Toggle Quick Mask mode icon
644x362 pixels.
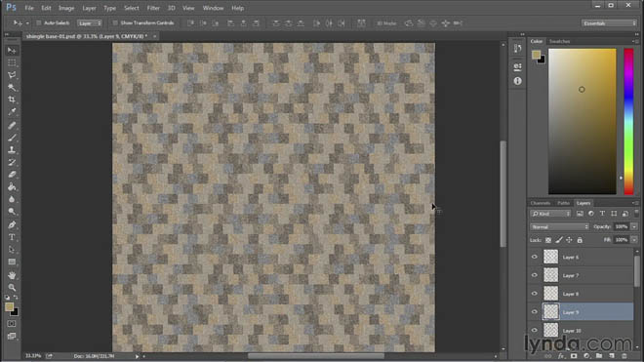(x=12, y=324)
